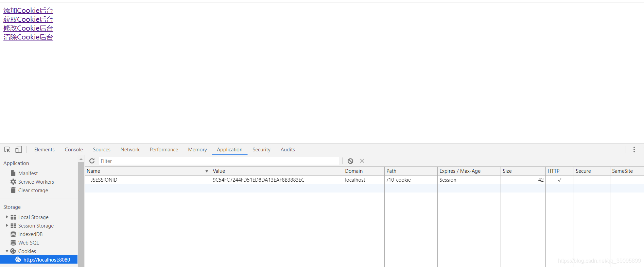Sort cookies by the HTTP column header
Viewport: 644px width, 267px height.
point(559,171)
